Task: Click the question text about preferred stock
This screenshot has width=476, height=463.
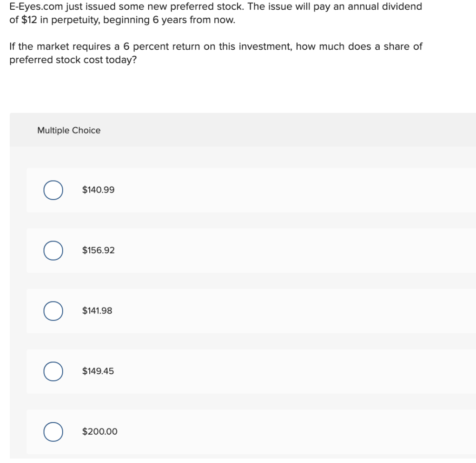Action: pos(215,53)
